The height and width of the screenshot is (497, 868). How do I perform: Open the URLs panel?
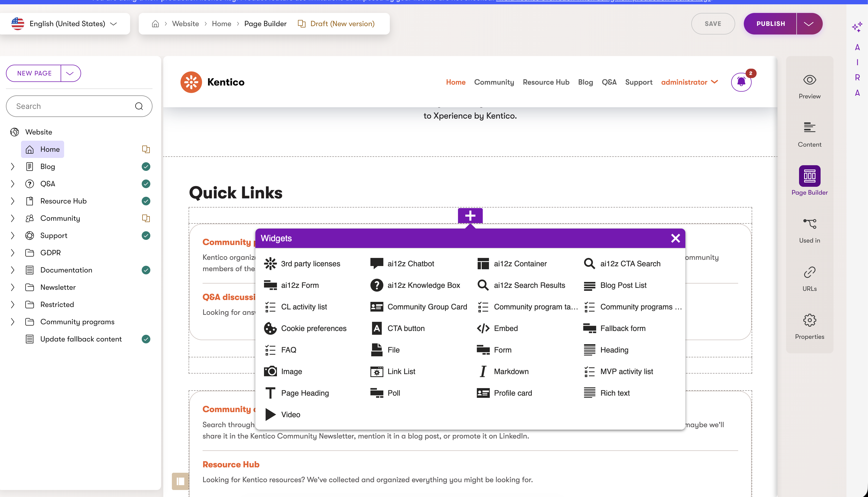809,272
